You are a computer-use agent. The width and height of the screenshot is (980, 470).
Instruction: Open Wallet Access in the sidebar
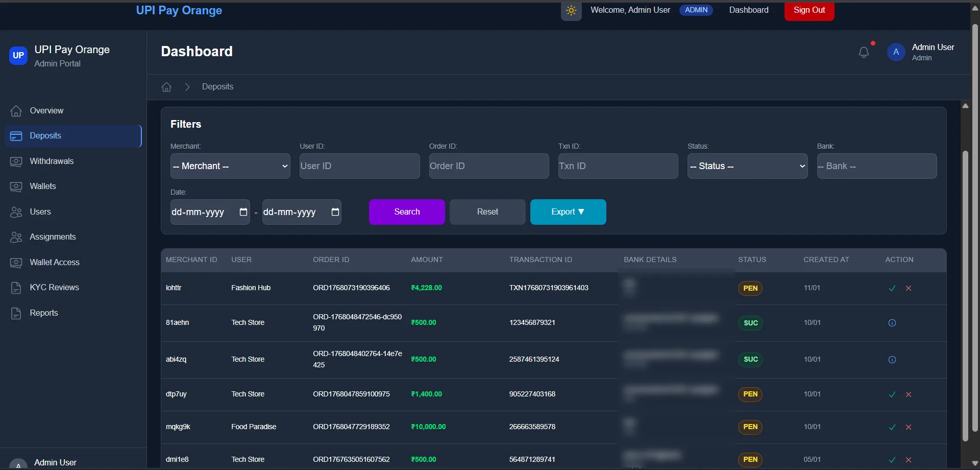73,263
